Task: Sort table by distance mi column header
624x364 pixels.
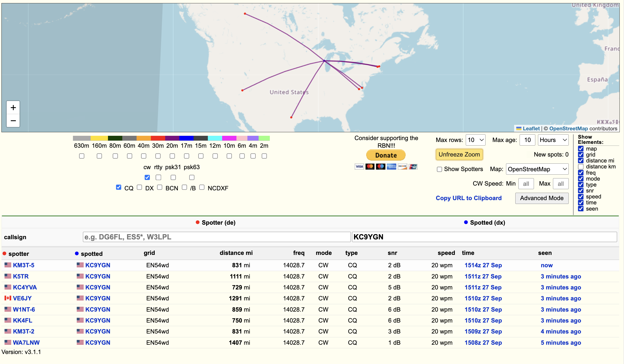Action: coord(236,253)
